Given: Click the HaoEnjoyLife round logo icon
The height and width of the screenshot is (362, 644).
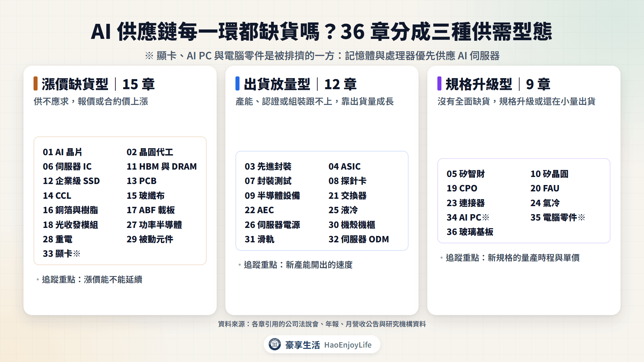Looking at the screenshot, I should 275,344.
